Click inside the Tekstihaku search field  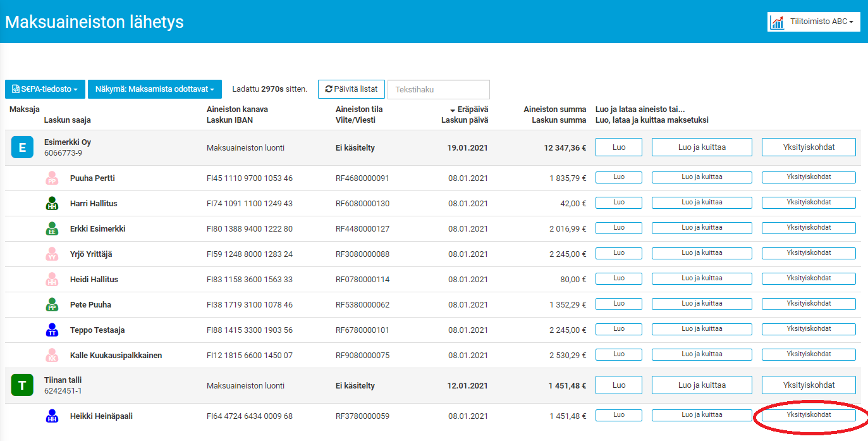(438, 89)
